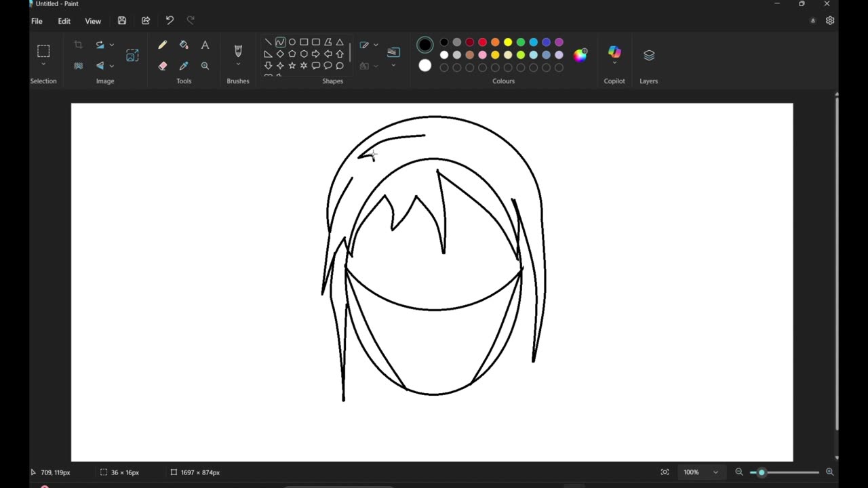Pick the purple colour swatch
The image size is (868, 488).
pyautogui.click(x=559, y=42)
